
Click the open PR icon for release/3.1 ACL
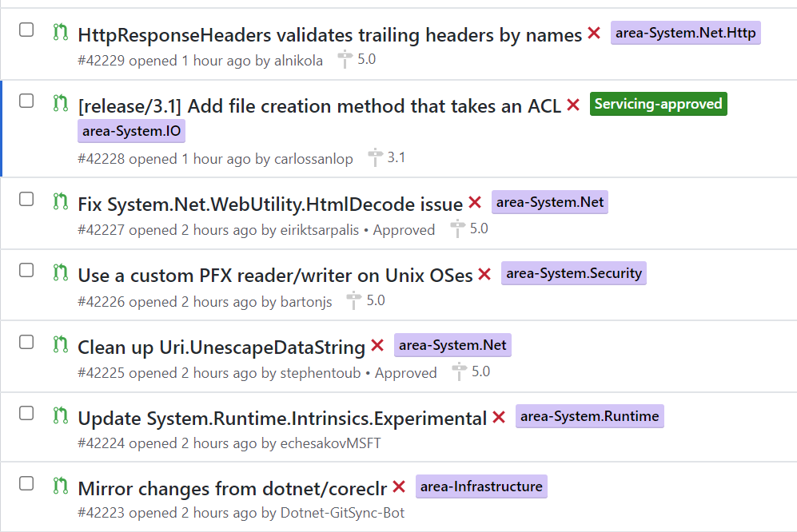pyautogui.click(x=61, y=103)
